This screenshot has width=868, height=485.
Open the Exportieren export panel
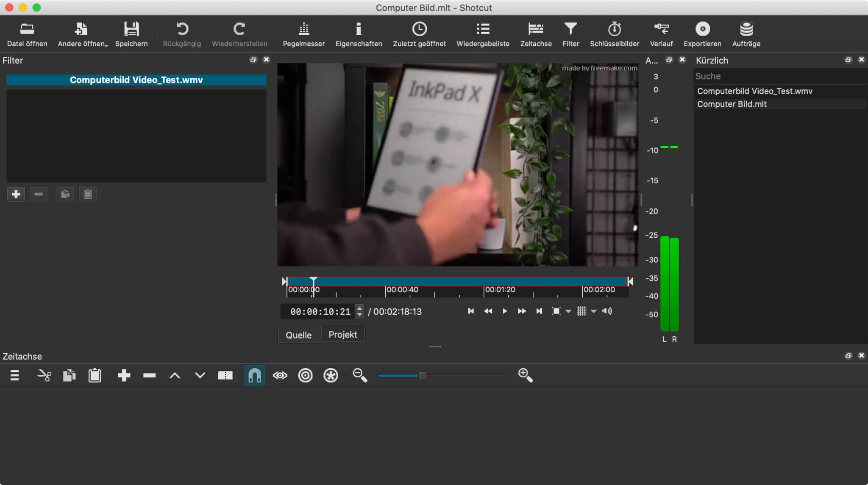702,34
